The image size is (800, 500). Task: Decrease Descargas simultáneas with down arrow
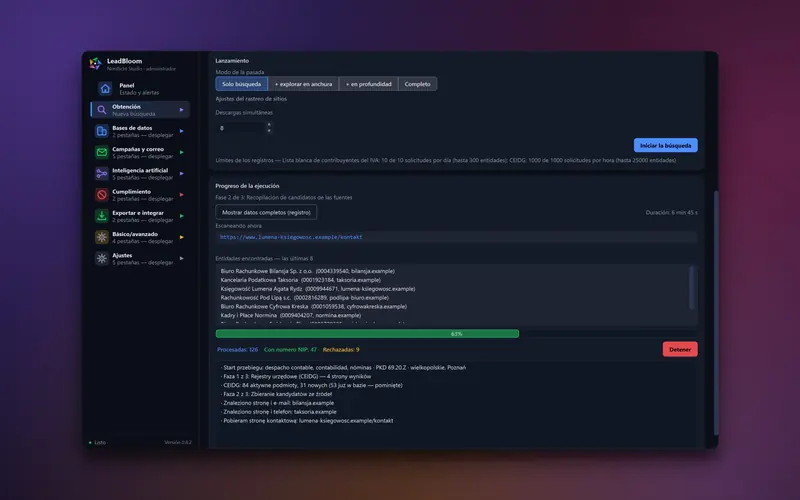pyautogui.click(x=269, y=131)
